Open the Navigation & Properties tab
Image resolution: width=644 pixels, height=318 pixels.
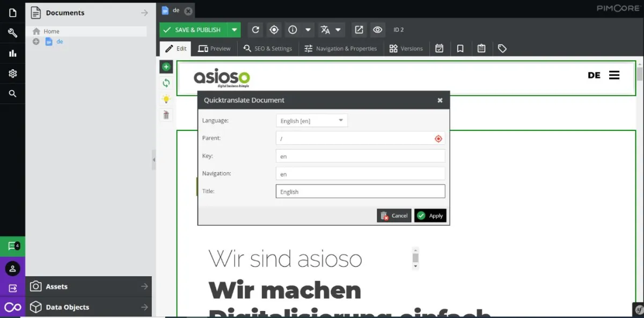[340, 48]
